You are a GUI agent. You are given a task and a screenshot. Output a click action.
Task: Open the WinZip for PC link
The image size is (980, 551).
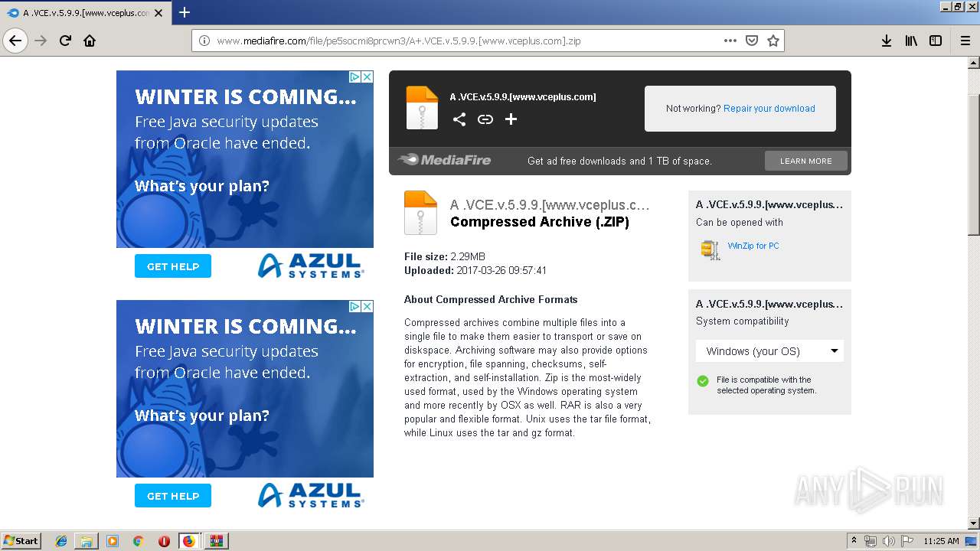[753, 246]
